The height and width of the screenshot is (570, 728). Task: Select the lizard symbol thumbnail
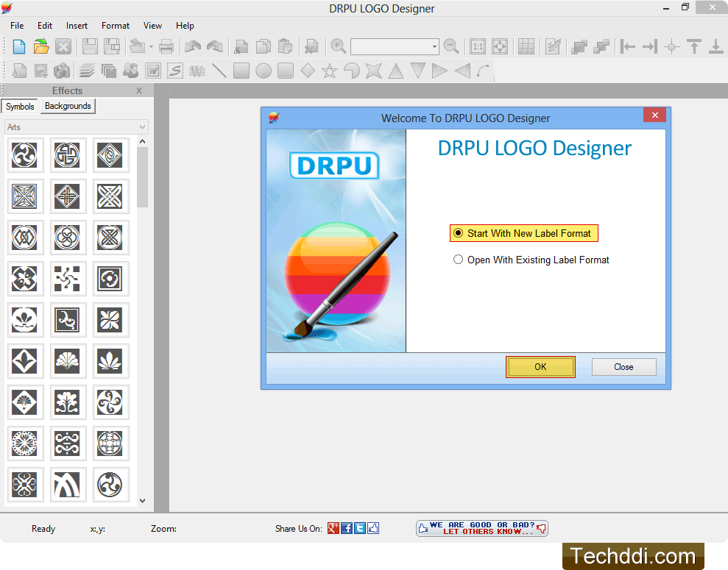(x=67, y=319)
